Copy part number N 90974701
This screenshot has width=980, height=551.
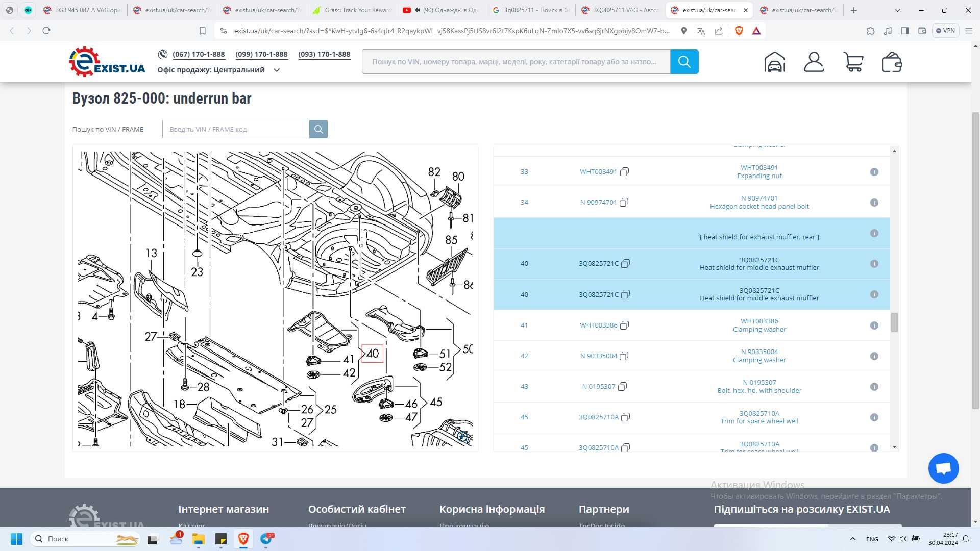[624, 203]
